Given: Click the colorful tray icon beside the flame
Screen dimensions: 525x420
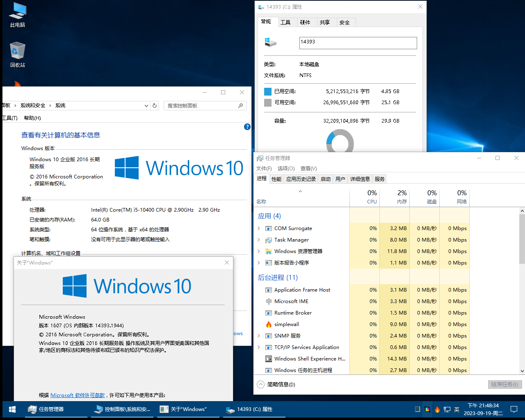Looking at the screenshot, I should (x=427, y=409).
